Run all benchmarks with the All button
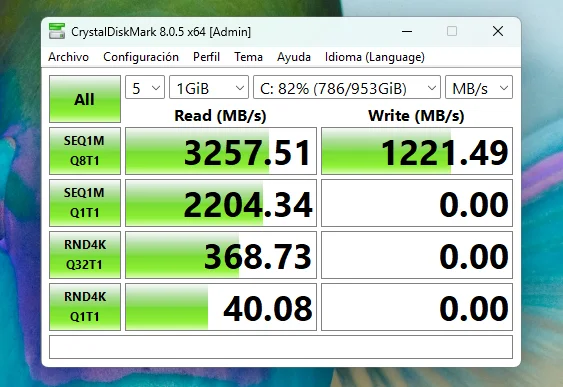This screenshot has width=563, height=387. [85, 99]
